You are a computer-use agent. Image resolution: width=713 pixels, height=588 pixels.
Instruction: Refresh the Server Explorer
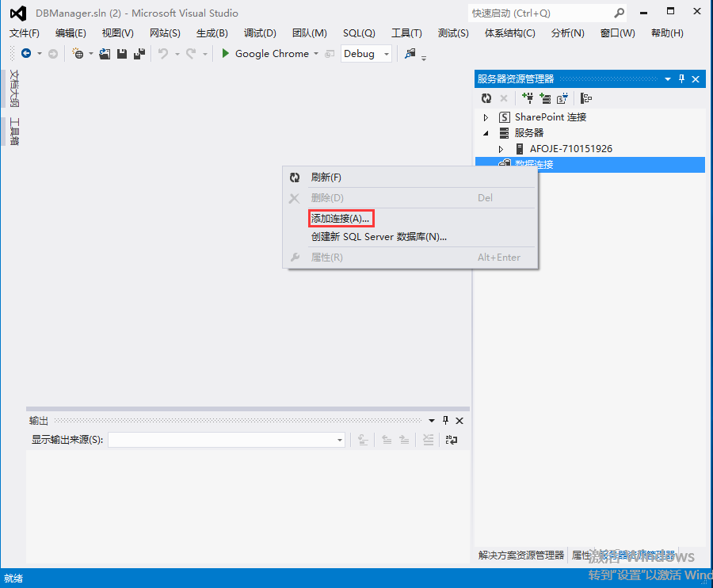486,98
